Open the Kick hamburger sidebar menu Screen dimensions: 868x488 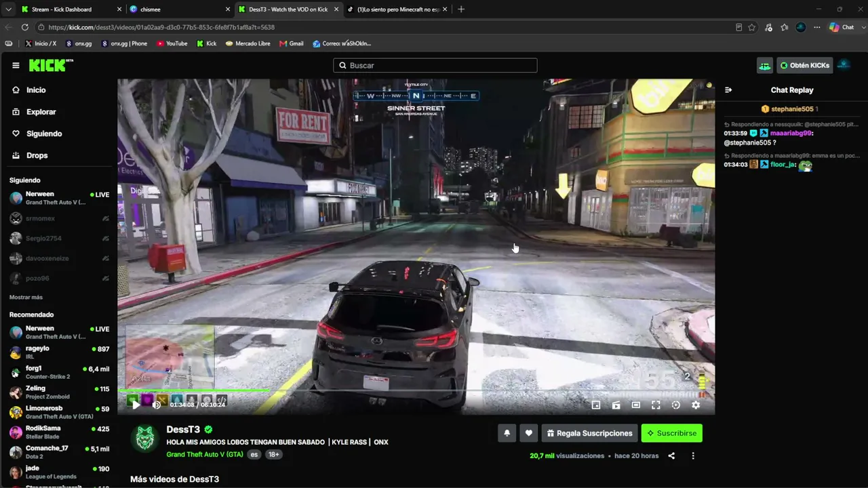click(16, 65)
